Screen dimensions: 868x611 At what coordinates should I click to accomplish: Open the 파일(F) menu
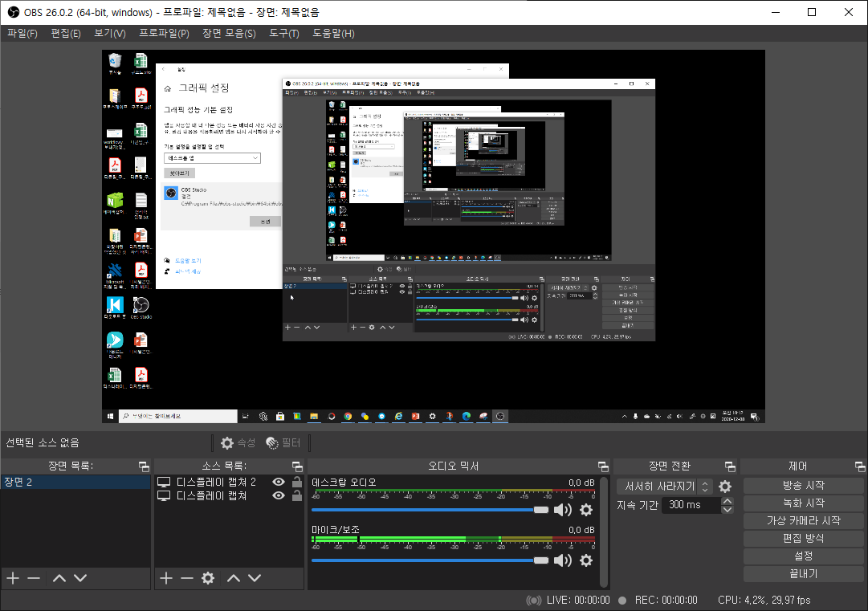22,33
